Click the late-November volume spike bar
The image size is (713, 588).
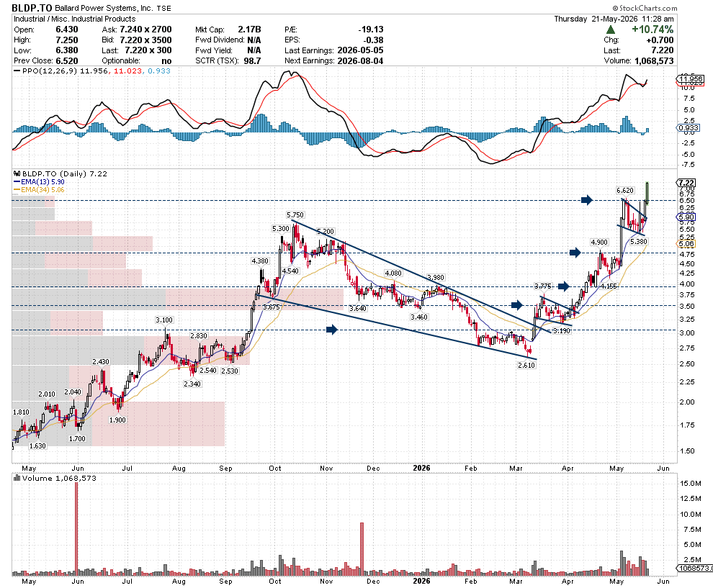[x=362, y=549]
